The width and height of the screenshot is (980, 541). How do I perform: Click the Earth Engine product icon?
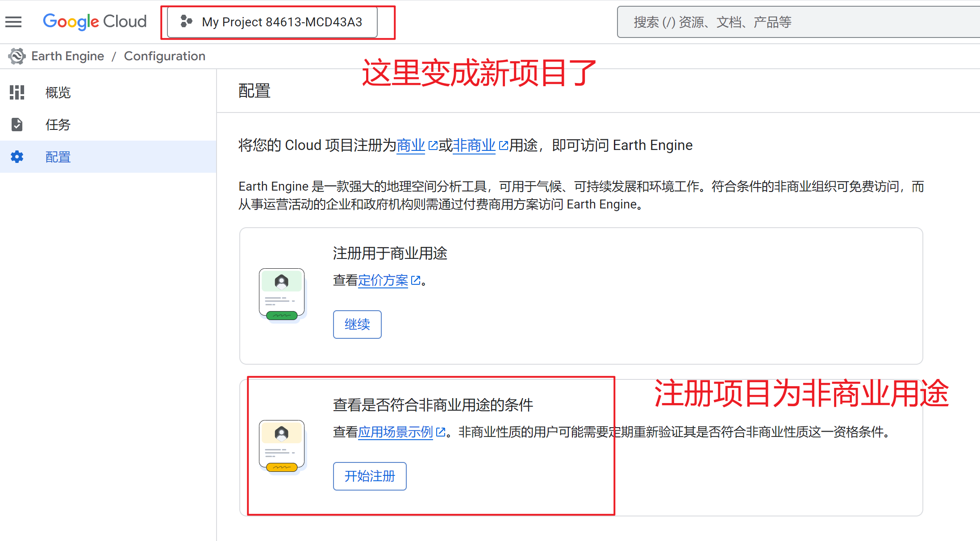point(17,56)
